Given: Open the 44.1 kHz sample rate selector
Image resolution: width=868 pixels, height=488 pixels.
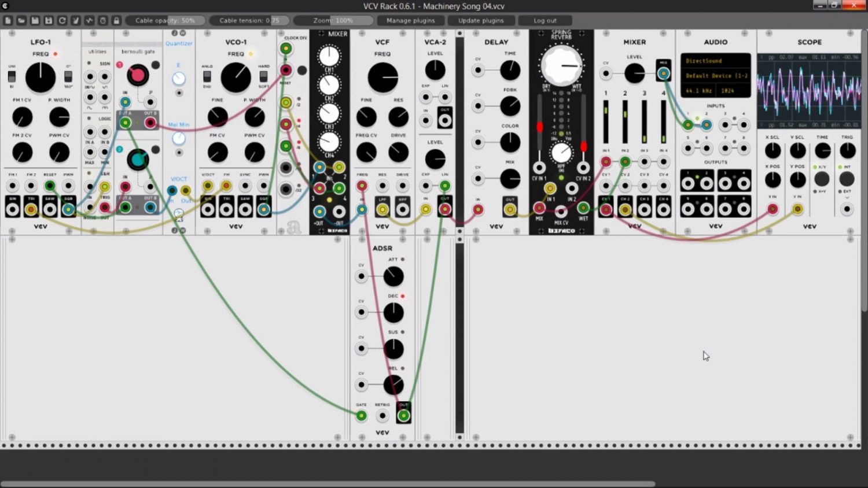Looking at the screenshot, I should point(699,91).
